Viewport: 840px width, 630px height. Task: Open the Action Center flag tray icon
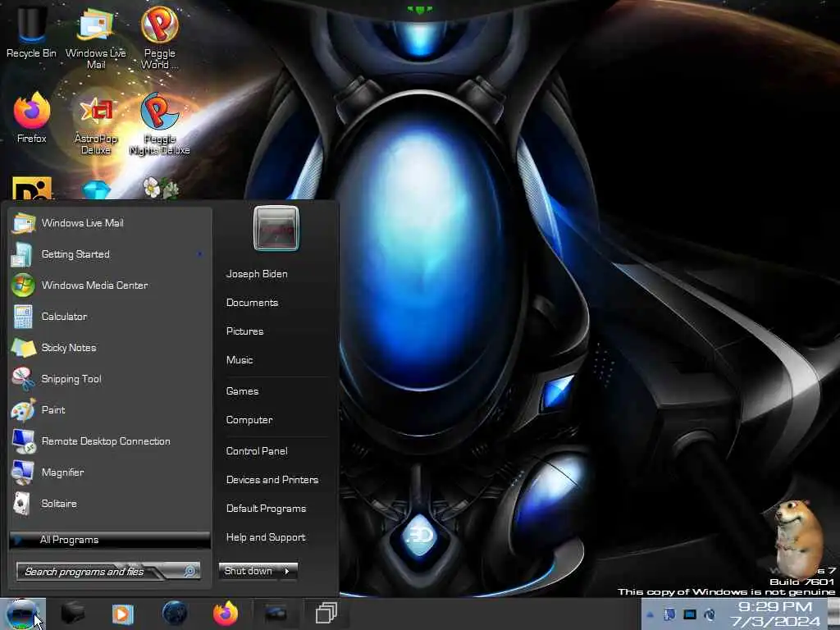point(669,614)
